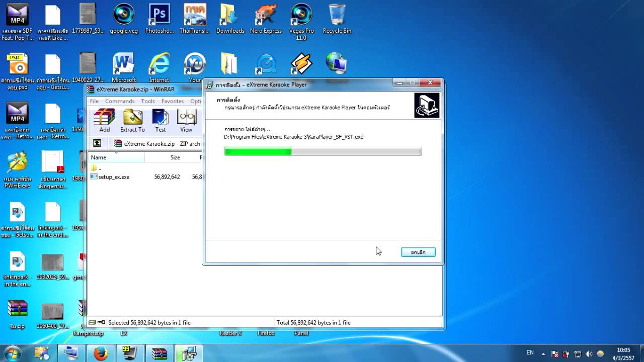The image size is (644, 362).
Task: Click the Add button in WinRAR toolbar
Action: pyautogui.click(x=104, y=121)
